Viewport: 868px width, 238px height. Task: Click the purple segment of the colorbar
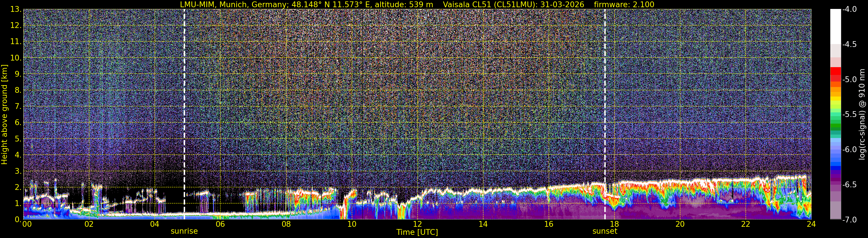836,175
